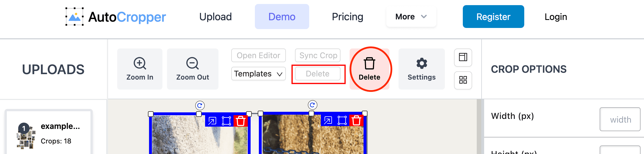The width and height of the screenshot is (644, 154).
Task: Click the blue Register button
Action: 493,17
